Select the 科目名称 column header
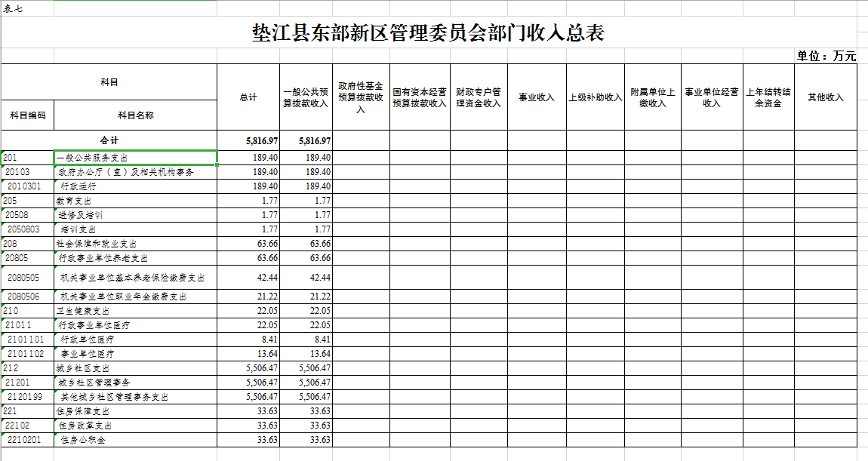 [x=136, y=115]
